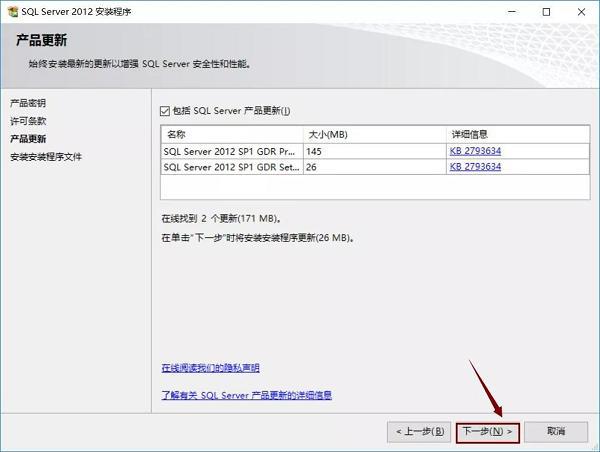
Task: Uncheck the 包括 SQL Server 产品更新 checkbox
Action: pos(166,111)
